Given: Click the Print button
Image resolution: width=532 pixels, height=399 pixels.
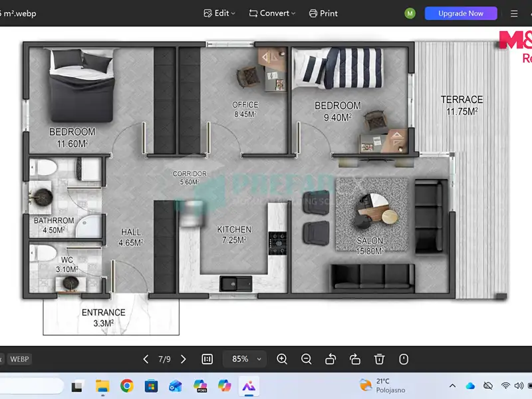Looking at the screenshot, I should tap(323, 13).
